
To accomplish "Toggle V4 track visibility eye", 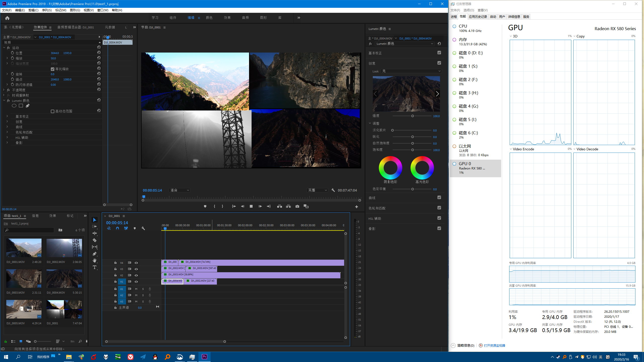I will (x=136, y=263).
